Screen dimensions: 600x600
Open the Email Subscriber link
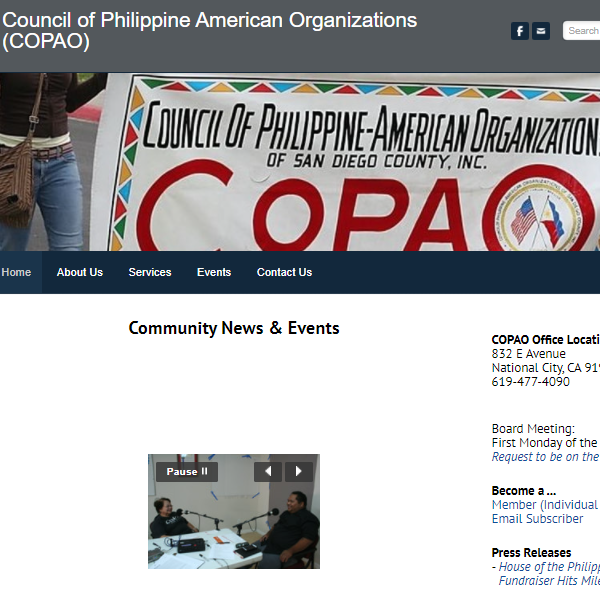coord(537,519)
